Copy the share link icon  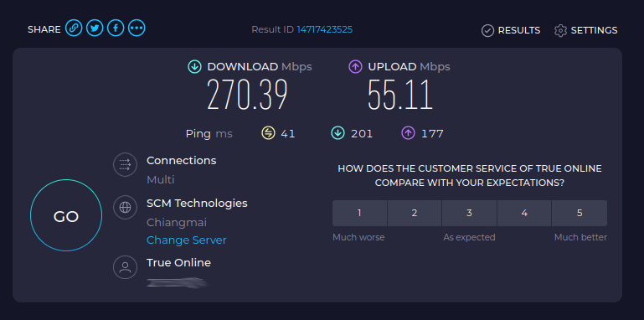[74, 28]
